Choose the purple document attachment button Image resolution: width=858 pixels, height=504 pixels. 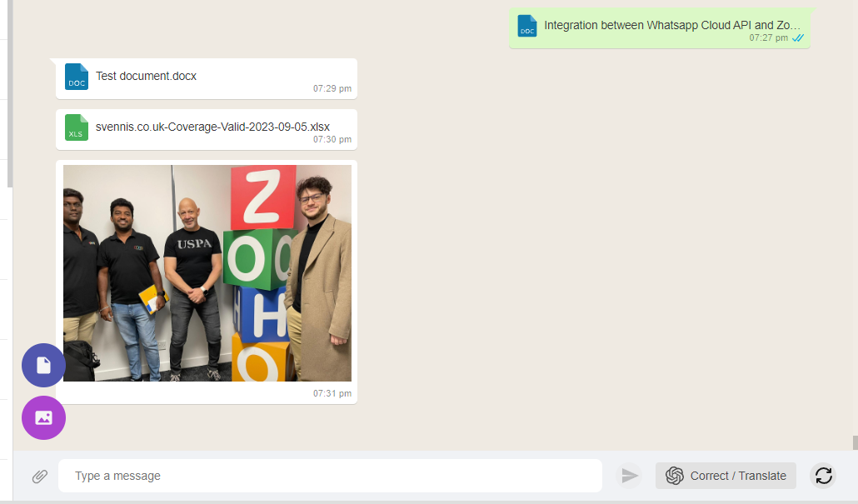coord(44,366)
